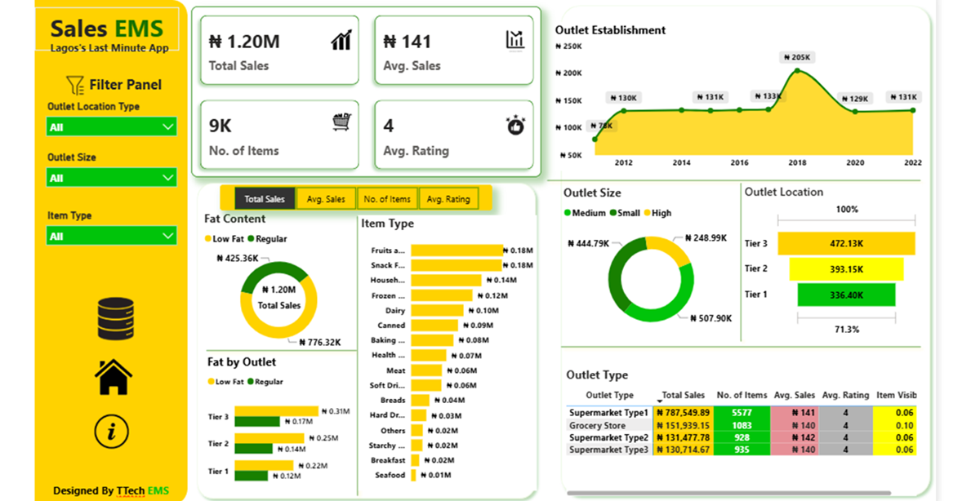The width and height of the screenshot is (980, 501).
Task: Click the filter funnel icon
Action: point(75,85)
